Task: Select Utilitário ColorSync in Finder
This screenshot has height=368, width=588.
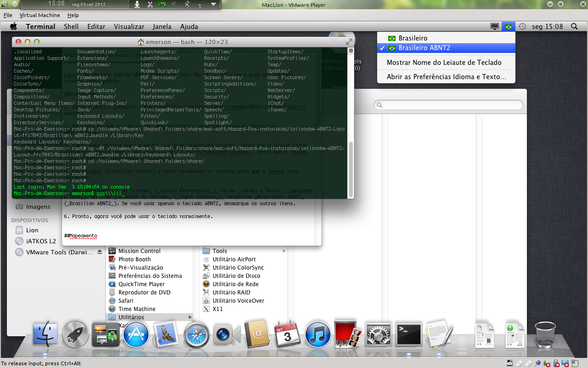Action: click(238, 267)
